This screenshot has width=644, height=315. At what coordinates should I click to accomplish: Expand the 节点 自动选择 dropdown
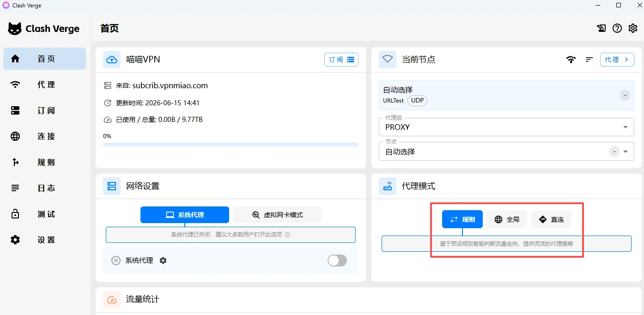point(506,151)
